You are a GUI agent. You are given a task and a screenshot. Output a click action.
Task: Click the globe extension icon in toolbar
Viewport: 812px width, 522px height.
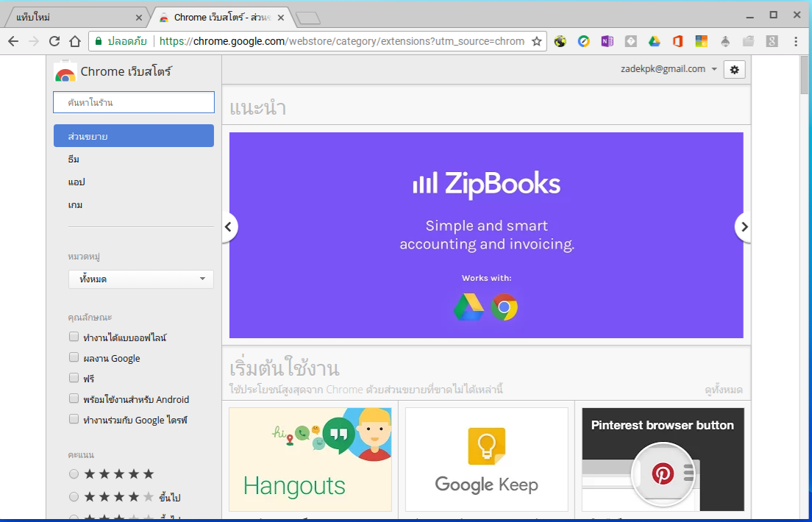pos(560,41)
